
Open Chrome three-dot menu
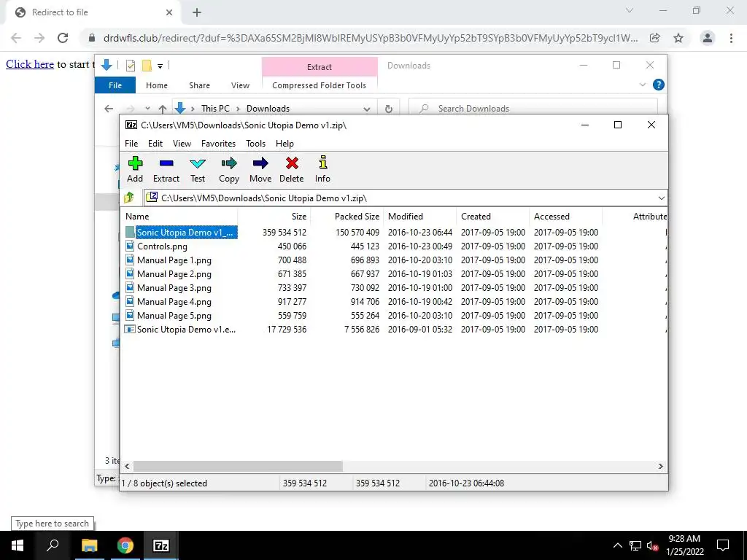pyautogui.click(x=731, y=38)
